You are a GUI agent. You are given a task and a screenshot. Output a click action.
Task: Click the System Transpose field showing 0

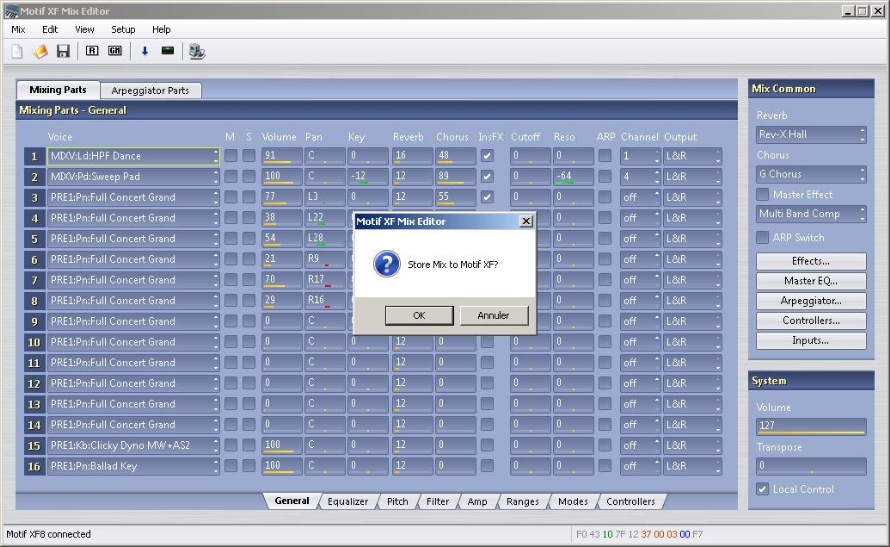pos(811,466)
